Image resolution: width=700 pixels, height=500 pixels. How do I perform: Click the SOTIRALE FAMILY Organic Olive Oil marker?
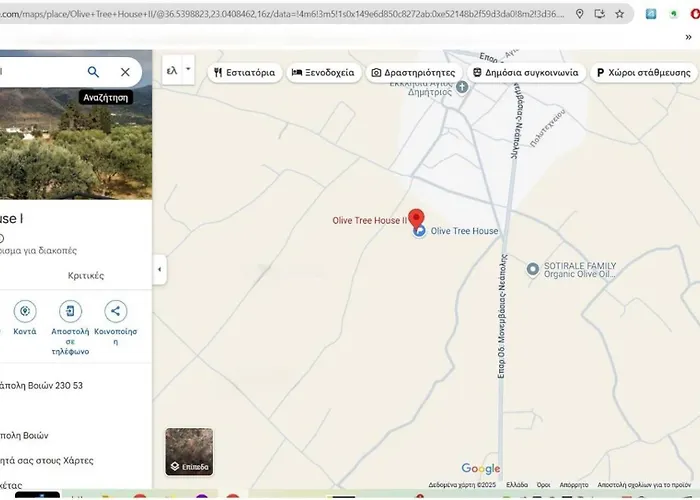[533, 267]
